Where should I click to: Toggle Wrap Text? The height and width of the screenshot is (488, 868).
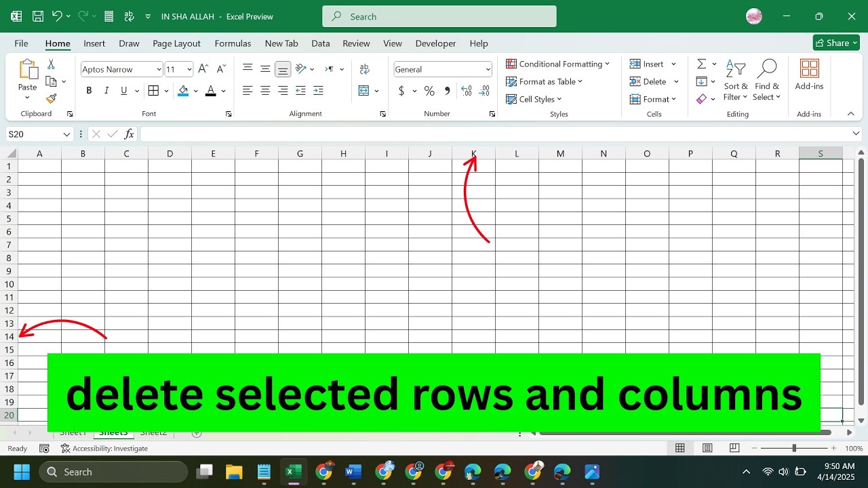pyautogui.click(x=364, y=69)
